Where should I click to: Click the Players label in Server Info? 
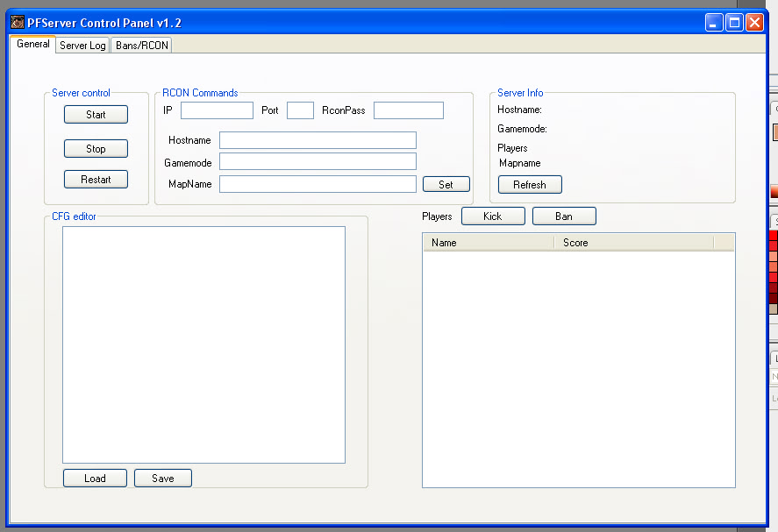pos(512,148)
